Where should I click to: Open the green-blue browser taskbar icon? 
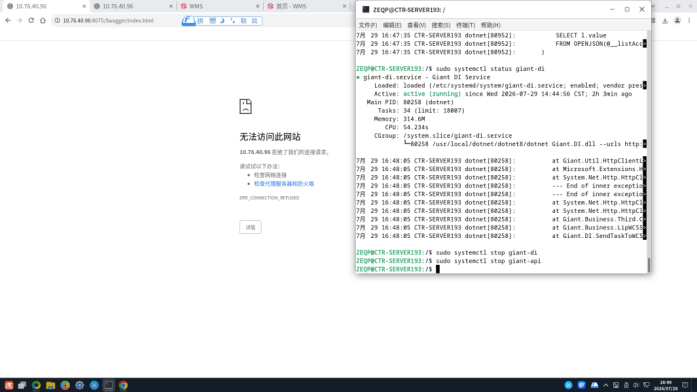(36, 385)
